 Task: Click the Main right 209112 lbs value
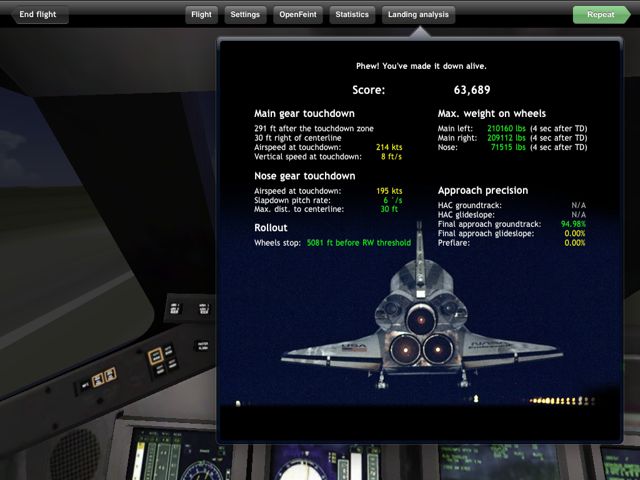[x=506, y=138]
